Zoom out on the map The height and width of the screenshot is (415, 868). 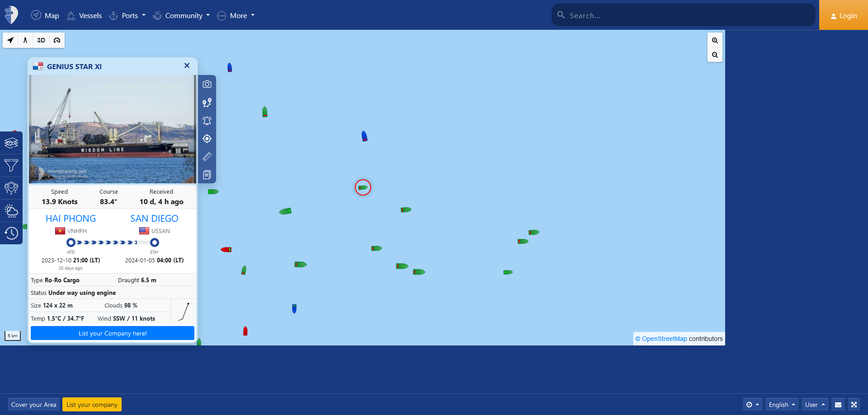tap(715, 55)
